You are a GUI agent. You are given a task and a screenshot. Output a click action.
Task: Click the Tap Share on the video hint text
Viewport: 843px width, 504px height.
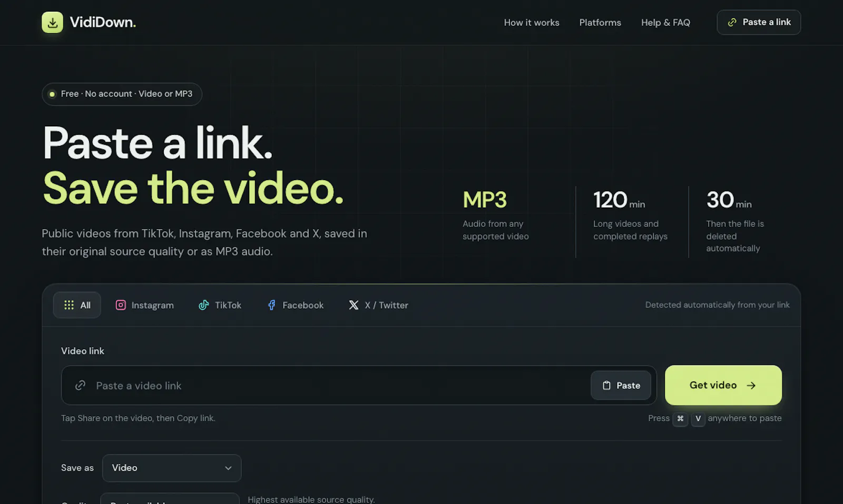coord(138,418)
